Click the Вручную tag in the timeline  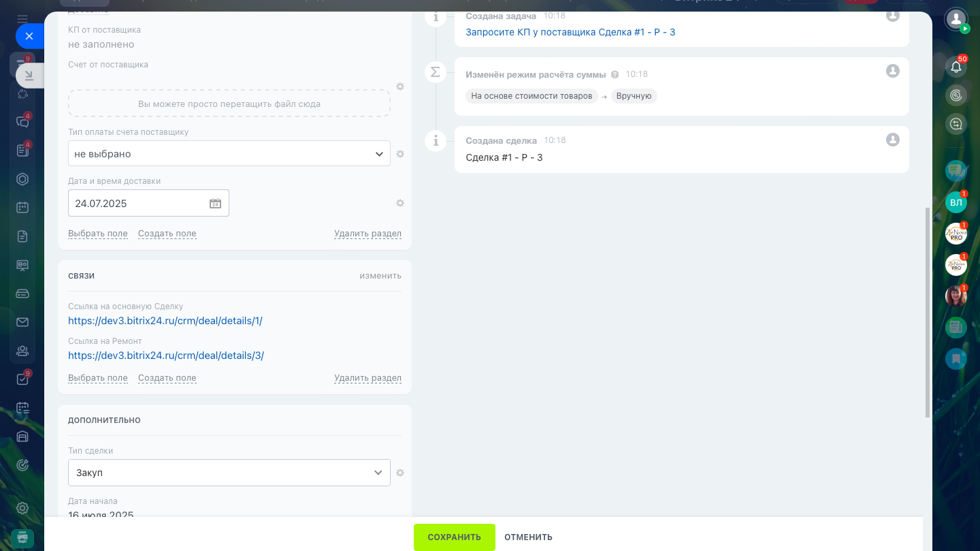pos(634,96)
